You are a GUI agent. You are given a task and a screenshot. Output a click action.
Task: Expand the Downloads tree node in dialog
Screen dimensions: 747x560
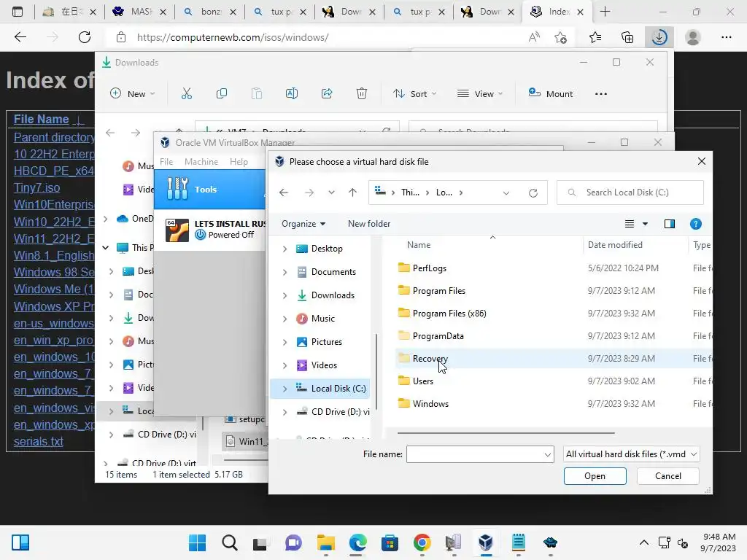tap(285, 295)
